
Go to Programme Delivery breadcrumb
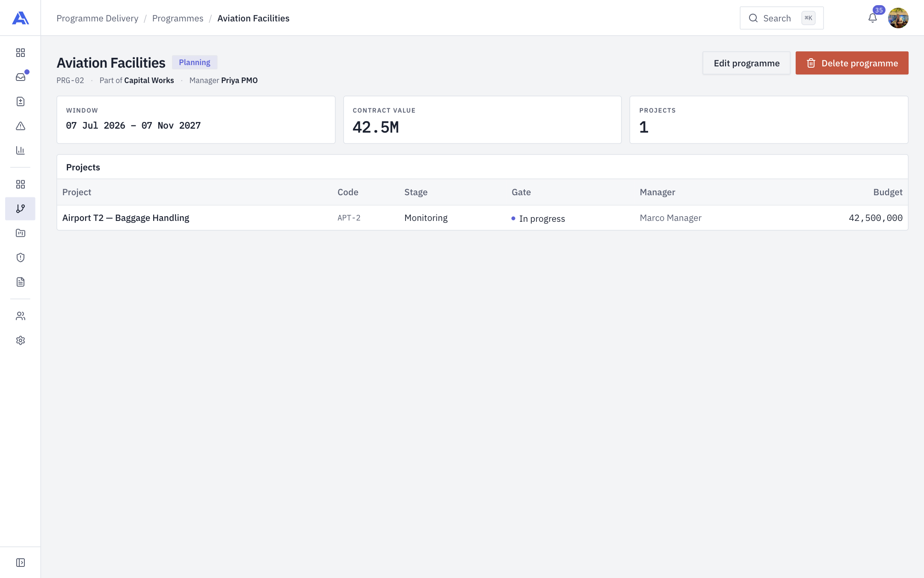[98, 18]
